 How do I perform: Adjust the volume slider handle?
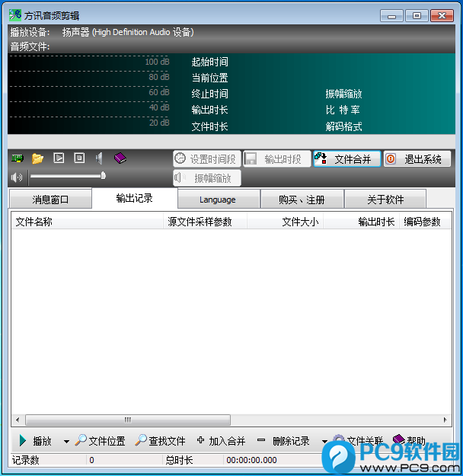(104, 175)
